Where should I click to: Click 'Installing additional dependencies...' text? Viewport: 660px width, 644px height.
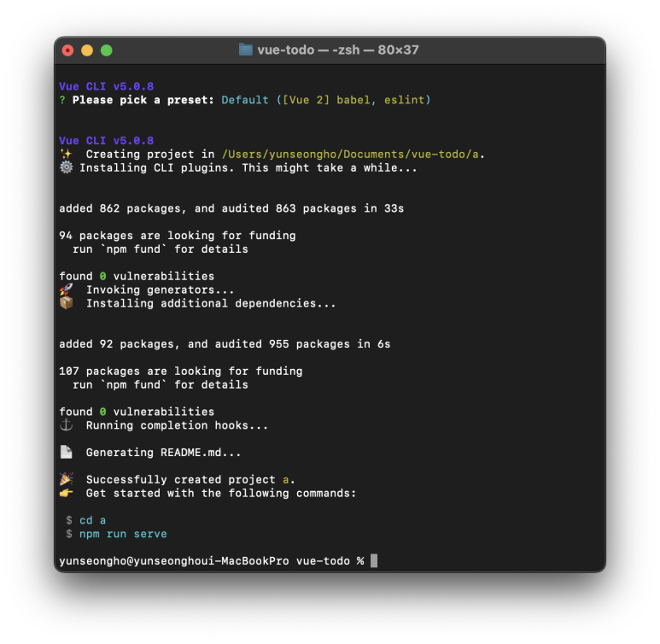(x=211, y=303)
